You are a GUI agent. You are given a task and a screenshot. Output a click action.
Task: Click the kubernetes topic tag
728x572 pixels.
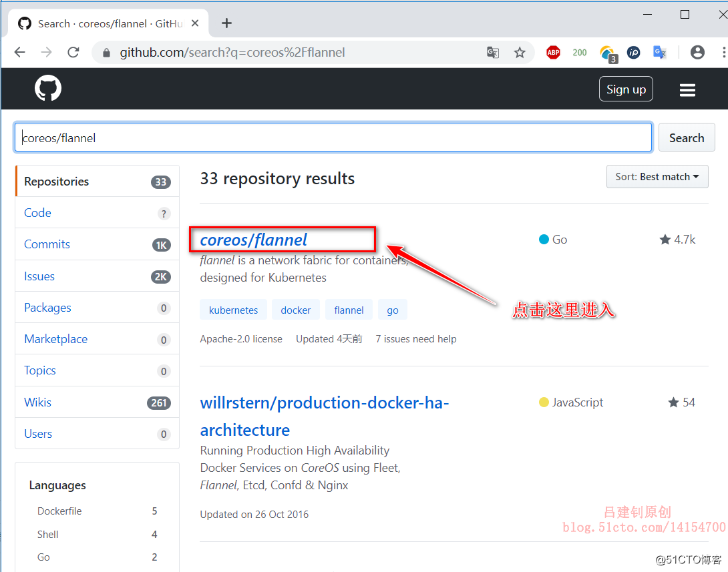click(233, 310)
